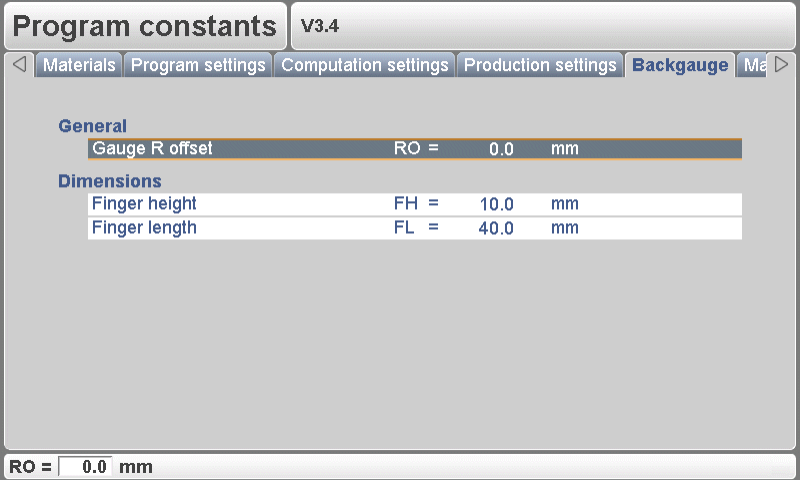
Task: Click the RO input field in the bottom bar
Action: tap(86, 467)
